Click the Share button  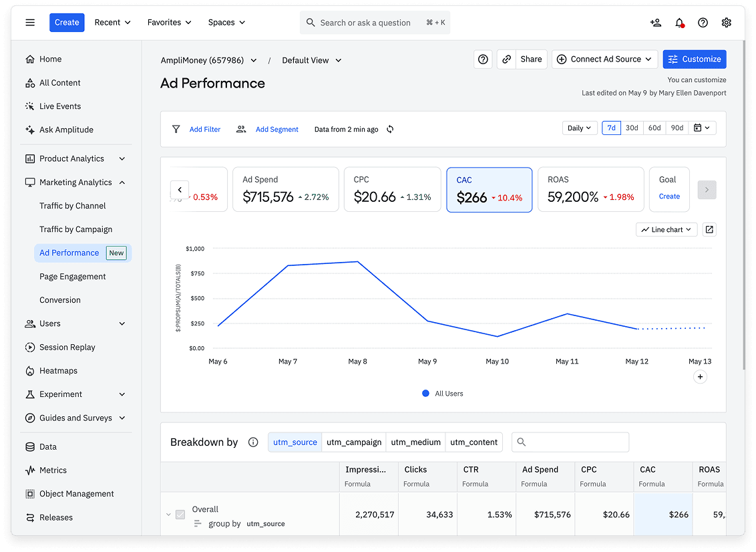(x=531, y=59)
